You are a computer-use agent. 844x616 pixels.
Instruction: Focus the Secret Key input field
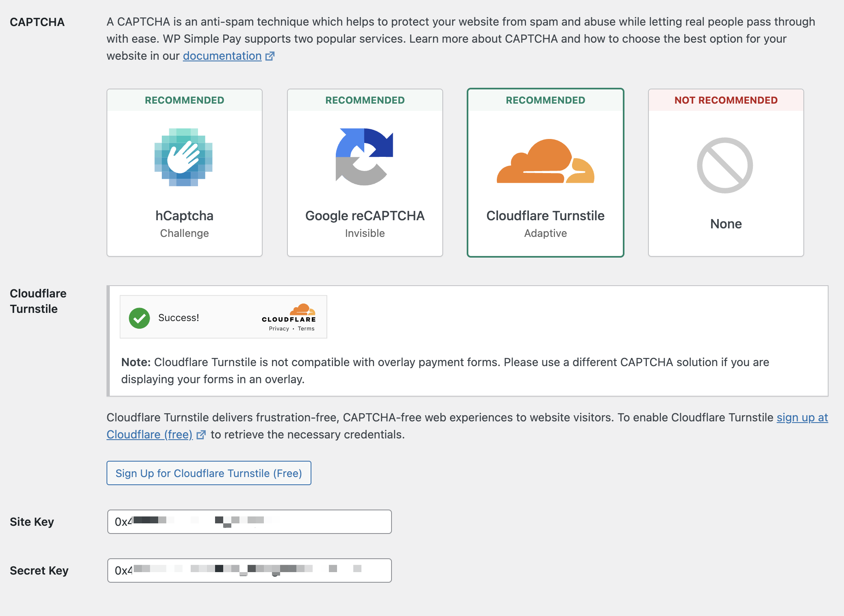(250, 570)
